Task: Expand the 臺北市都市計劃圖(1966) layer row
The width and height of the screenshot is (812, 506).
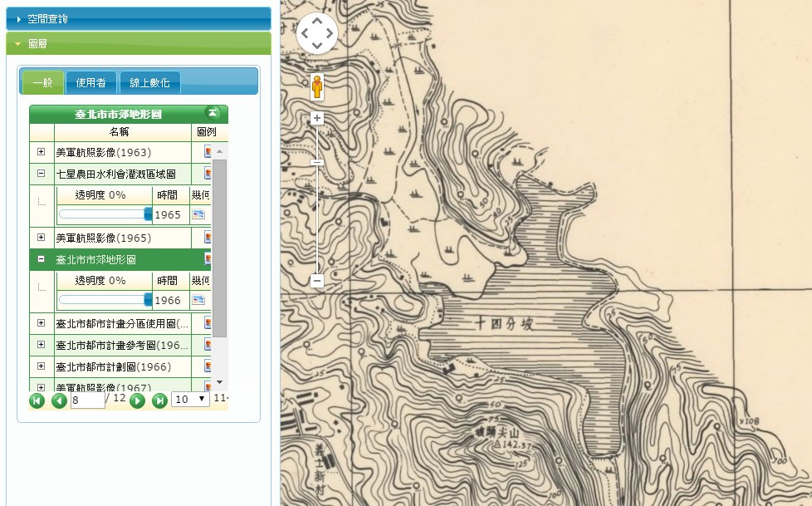Action: [x=42, y=366]
